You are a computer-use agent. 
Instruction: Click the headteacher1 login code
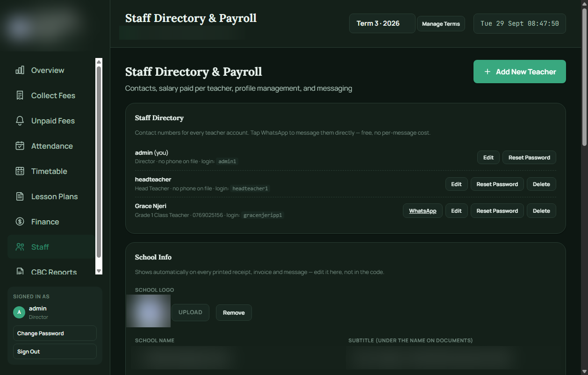(x=250, y=188)
